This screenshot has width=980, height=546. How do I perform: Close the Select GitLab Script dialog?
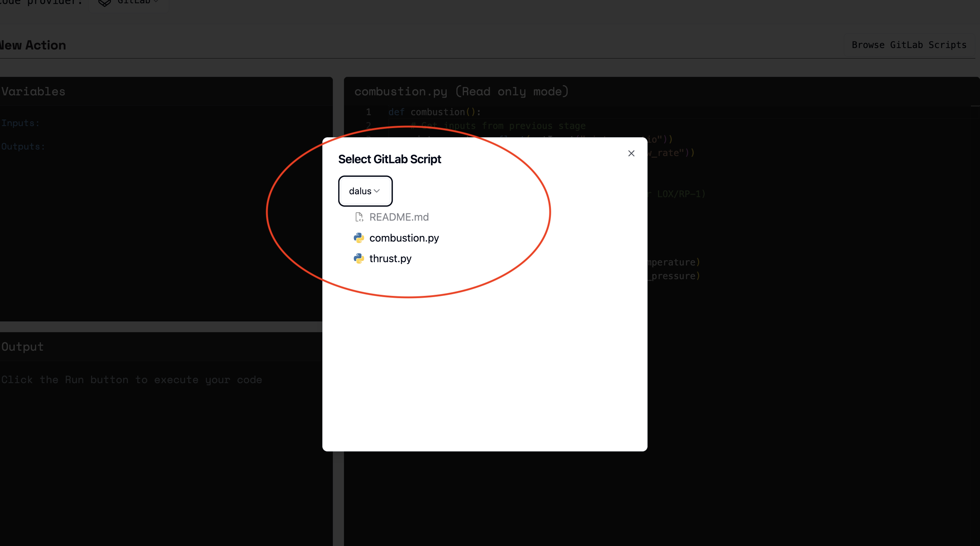click(x=631, y=153)
